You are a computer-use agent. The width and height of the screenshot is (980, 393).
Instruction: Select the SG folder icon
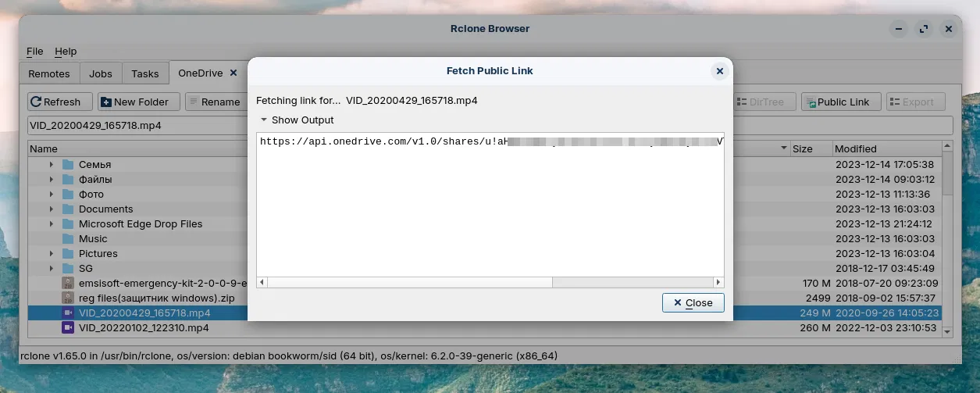(x=68, y=269)
